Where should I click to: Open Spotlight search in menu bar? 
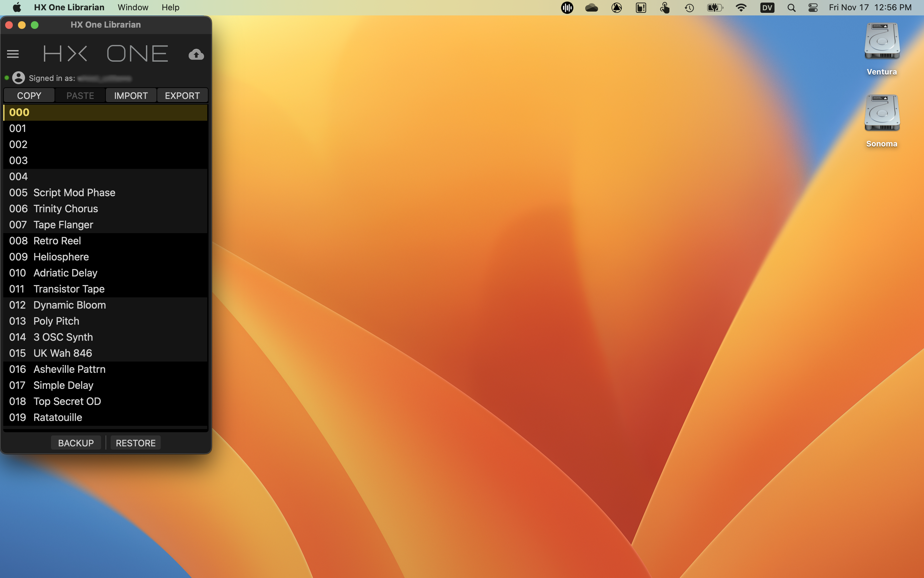(791, 8)
